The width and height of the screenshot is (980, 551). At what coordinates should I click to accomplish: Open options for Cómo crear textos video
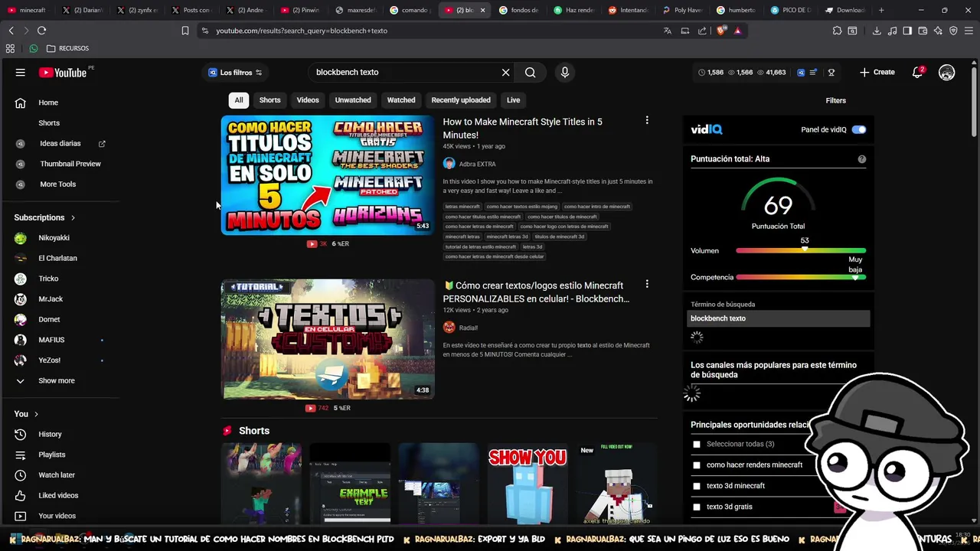(x=647, y=285)
